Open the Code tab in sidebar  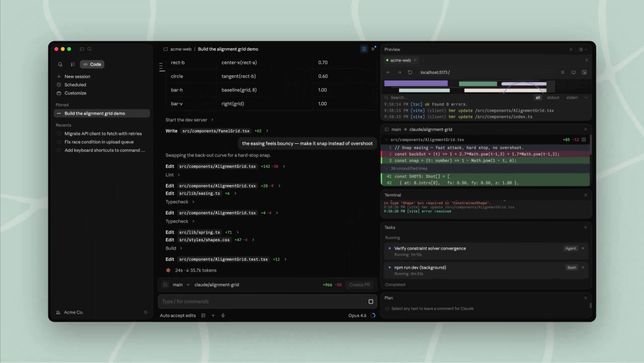92,64
